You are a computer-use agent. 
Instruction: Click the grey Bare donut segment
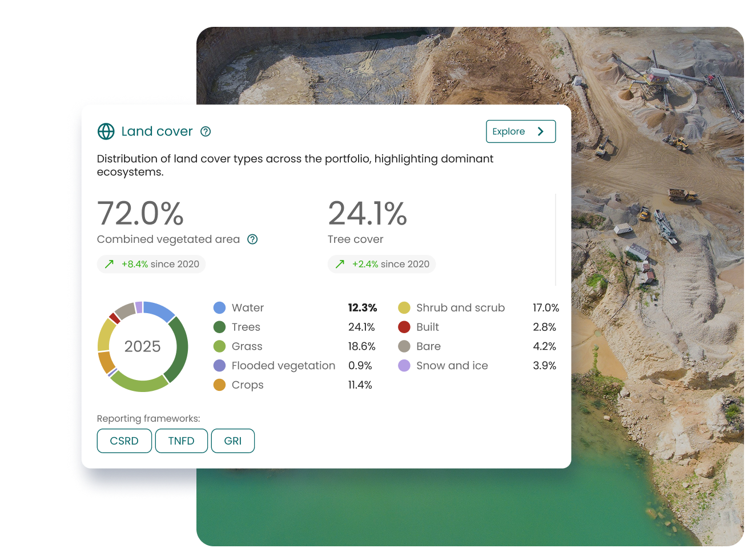coord(125,311)
